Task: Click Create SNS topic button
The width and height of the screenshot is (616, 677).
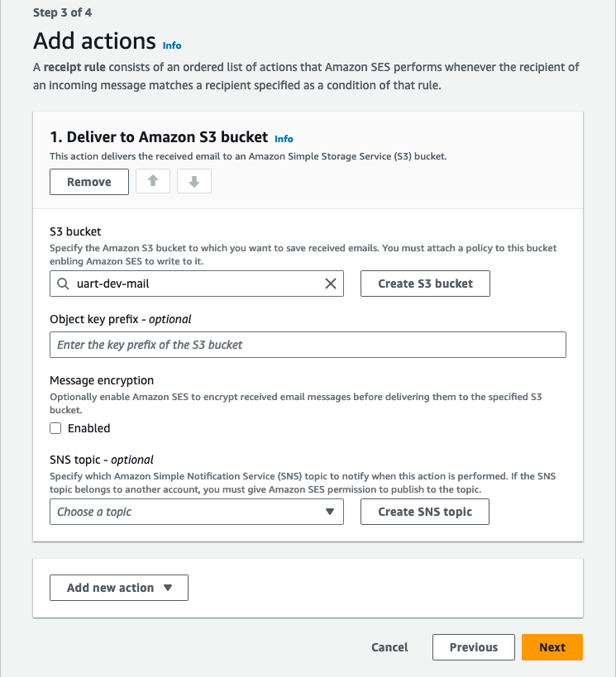Action: pyautogui.click(x=425, y=512)
